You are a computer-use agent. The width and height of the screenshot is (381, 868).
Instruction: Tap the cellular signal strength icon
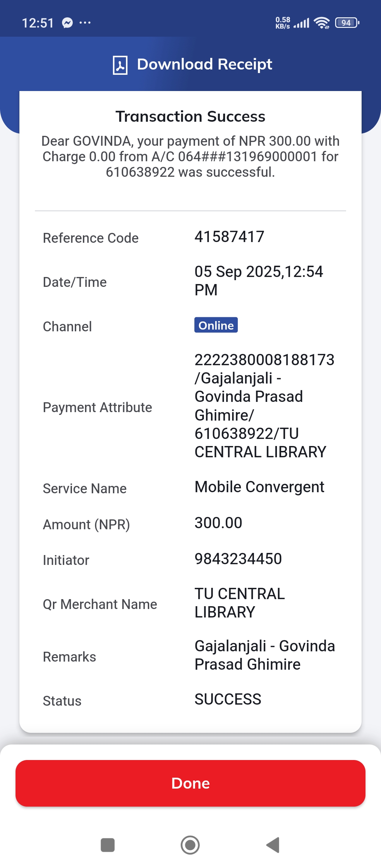[302, 23]
